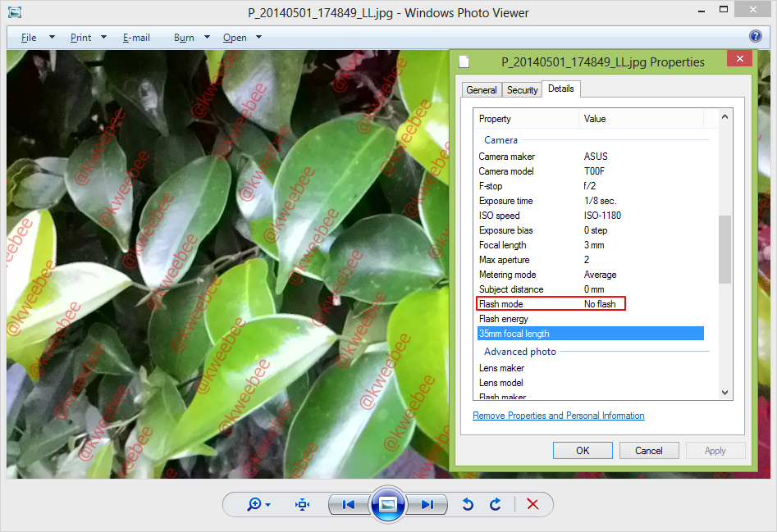The image size is (777, 532).
Task: Open the Photo Viewer help icon
Action: pos(756,36)
